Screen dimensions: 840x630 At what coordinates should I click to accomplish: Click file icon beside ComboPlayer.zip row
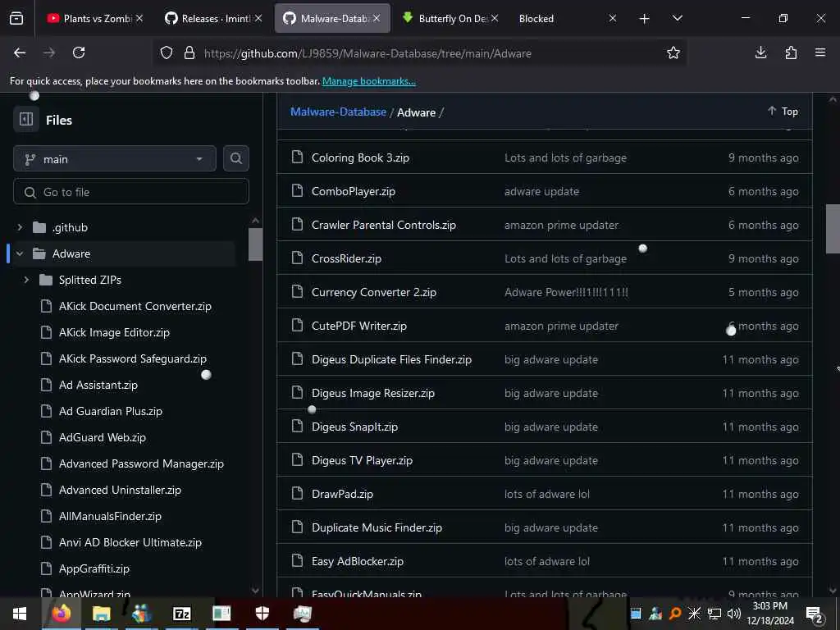click(297, 191)
